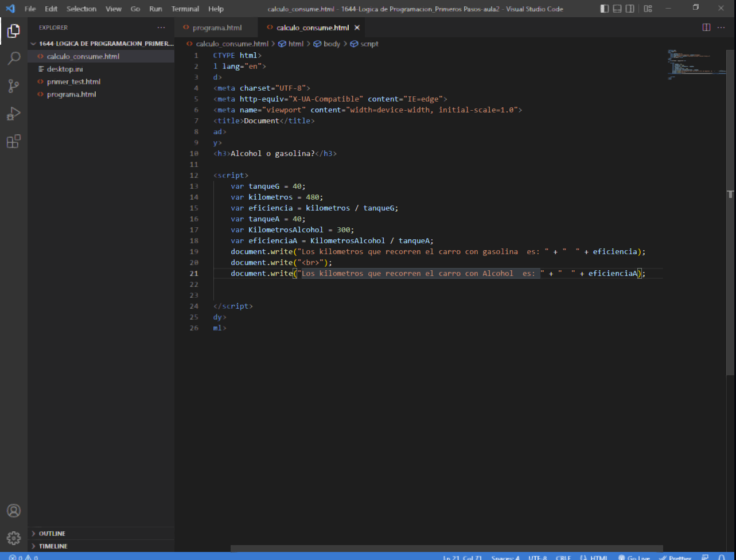The width and height of the screenshot is (736, 560).
Task: Click the vertical scrollbar marker in editor
Action: click(731, 195)
